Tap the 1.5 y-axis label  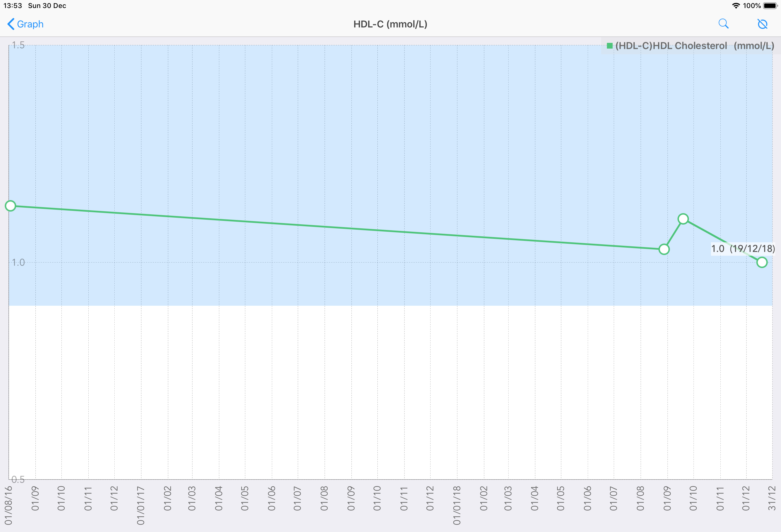(x=18, y=45)
